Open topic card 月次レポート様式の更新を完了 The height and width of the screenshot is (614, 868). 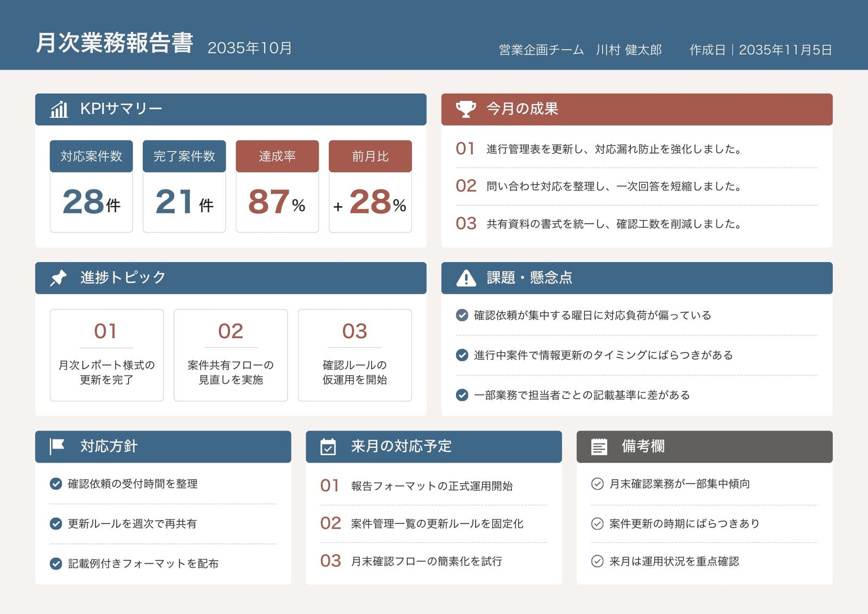[107, 356]
